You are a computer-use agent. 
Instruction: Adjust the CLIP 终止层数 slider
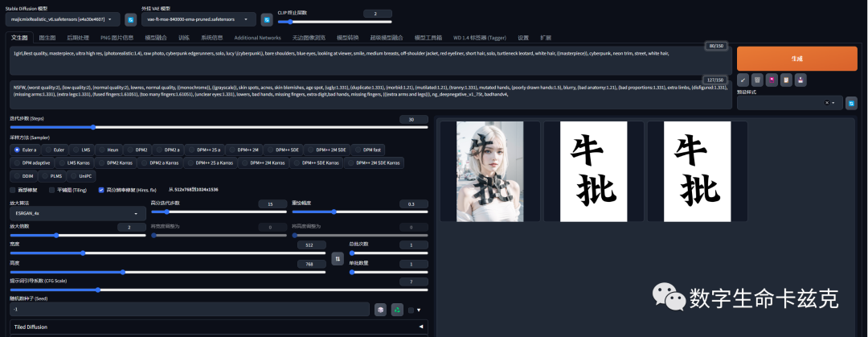pyautogui.click(x=335, y=22)
